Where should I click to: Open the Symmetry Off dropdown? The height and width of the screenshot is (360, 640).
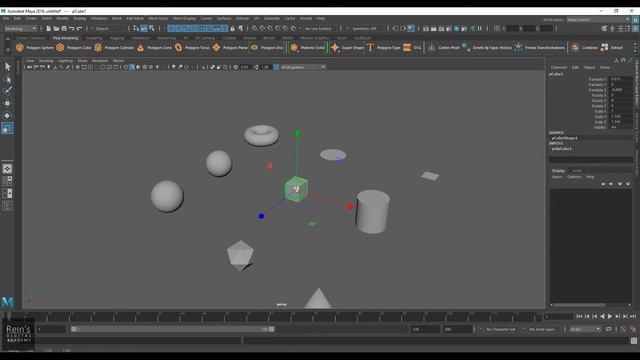point(364,29)
